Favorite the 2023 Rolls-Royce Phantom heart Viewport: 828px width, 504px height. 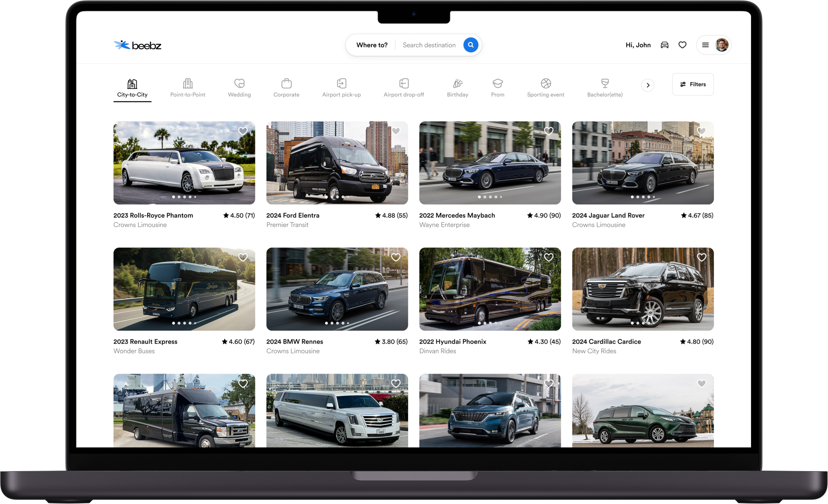(243, 131)
